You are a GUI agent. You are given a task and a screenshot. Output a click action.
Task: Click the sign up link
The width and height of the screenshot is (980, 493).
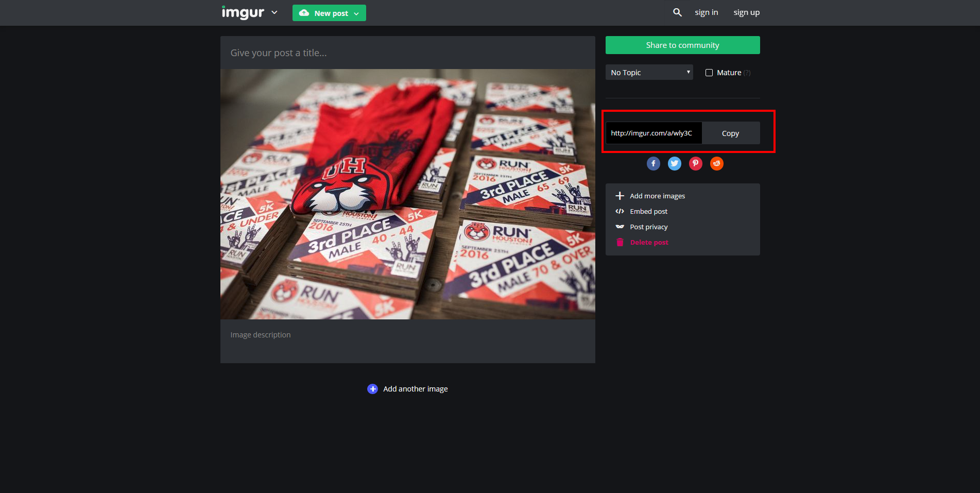(746, 12)
